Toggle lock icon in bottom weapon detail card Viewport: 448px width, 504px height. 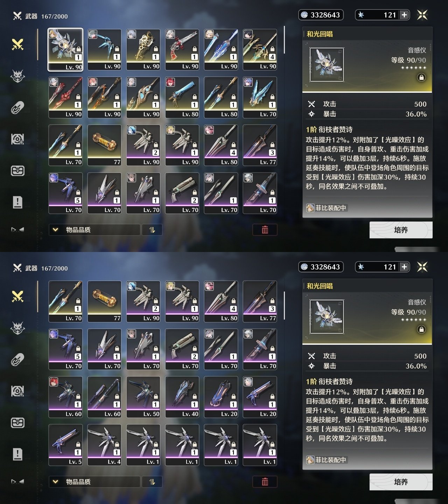click(x=421, y=329)
